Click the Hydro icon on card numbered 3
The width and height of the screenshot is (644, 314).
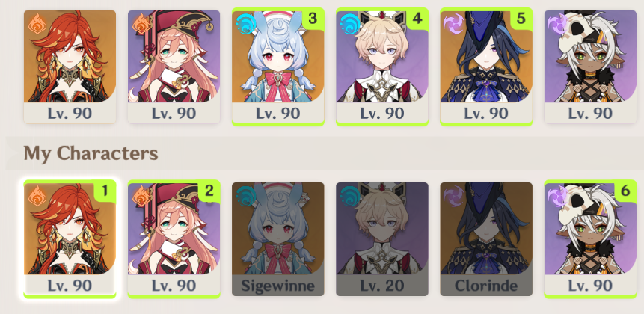coord(245,23)
